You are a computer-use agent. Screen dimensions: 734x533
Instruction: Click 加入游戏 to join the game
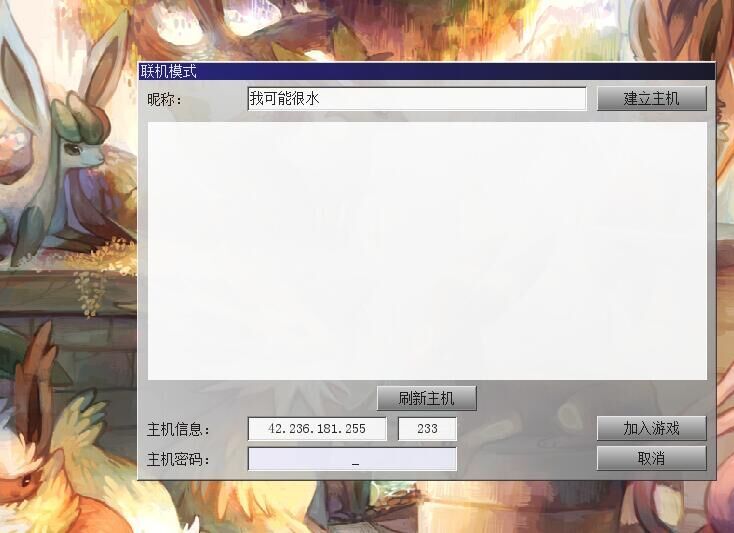coord(652,428)
